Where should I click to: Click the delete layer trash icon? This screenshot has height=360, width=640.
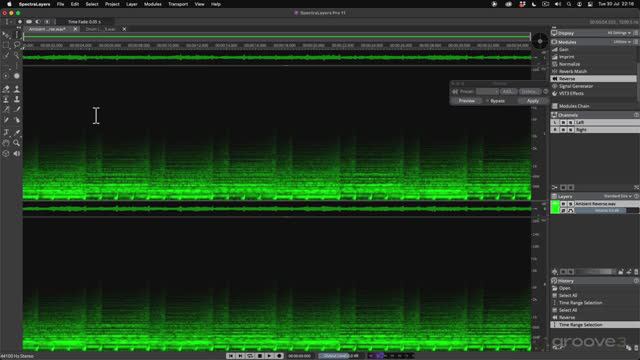pyautogui.click(x=636, y=272)
